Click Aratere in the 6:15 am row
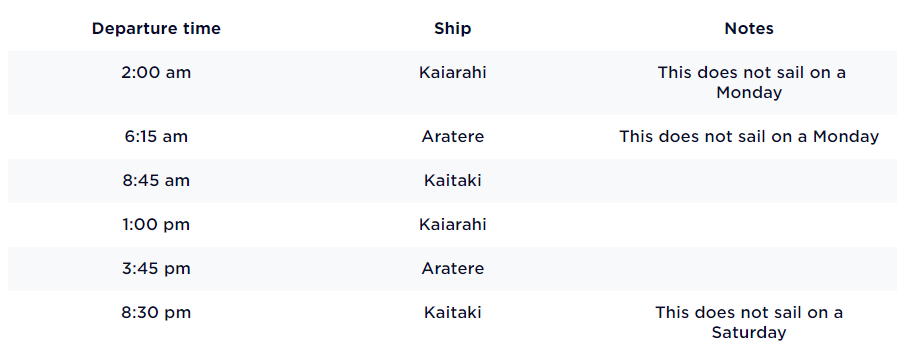 tap(453, 137)
